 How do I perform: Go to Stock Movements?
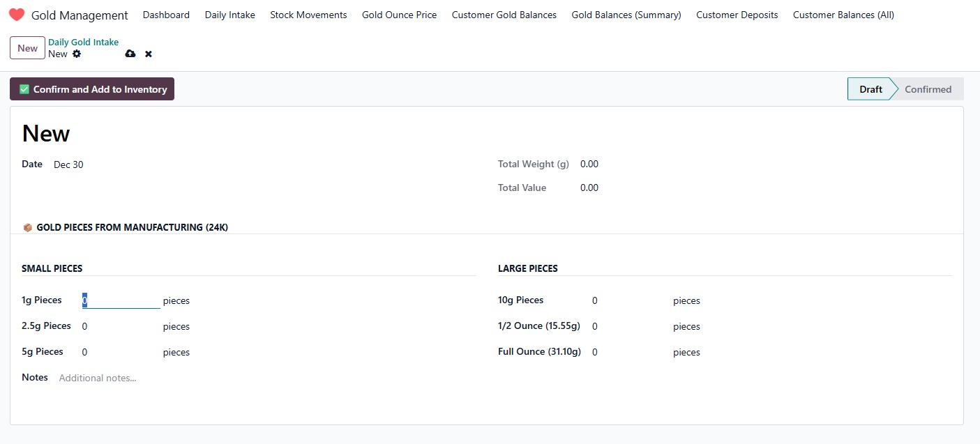tap(308, 15)
